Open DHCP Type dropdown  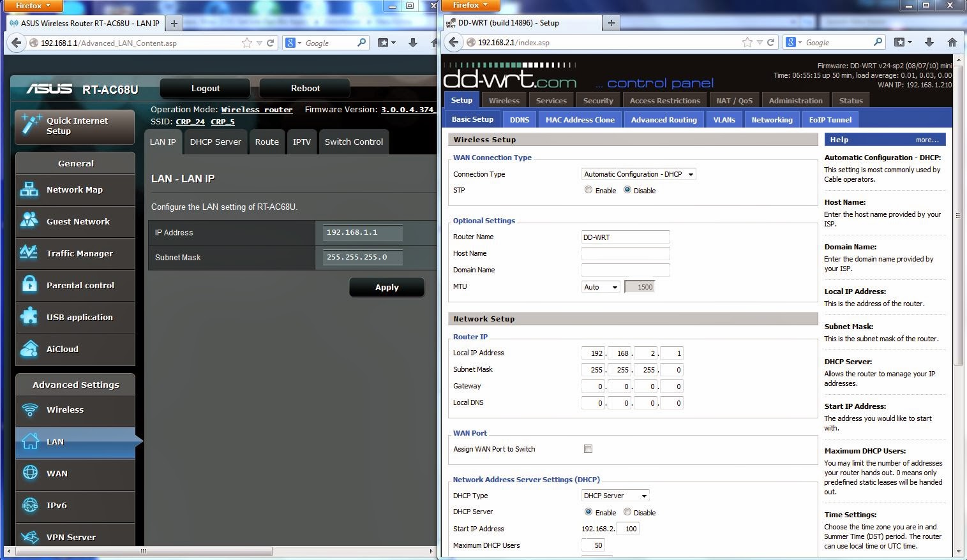[x=615, y=496]
